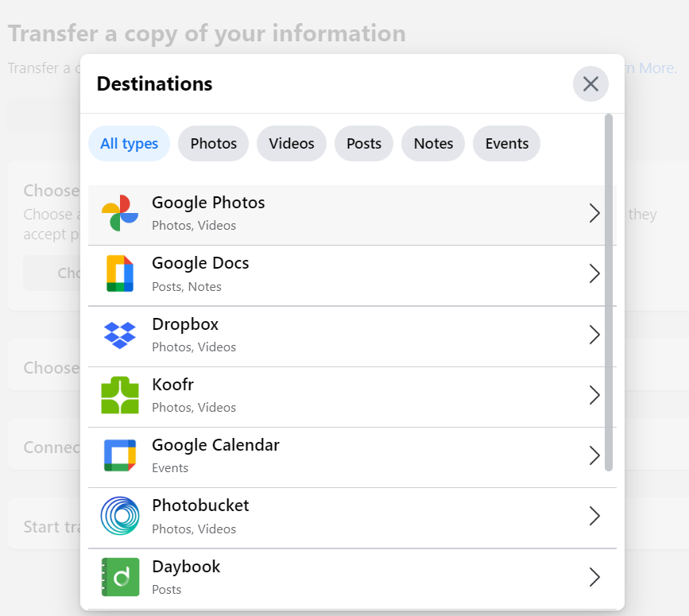Choose the 'Dropbox' destination name
This screenshot has width=689, height=616.
coord(185,324)
